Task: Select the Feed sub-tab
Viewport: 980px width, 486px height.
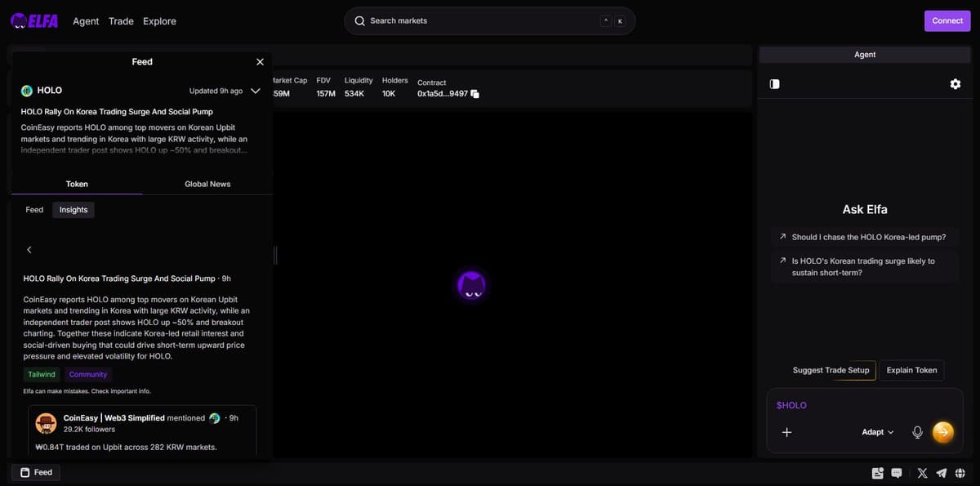Action: click(x=34, y=210)
